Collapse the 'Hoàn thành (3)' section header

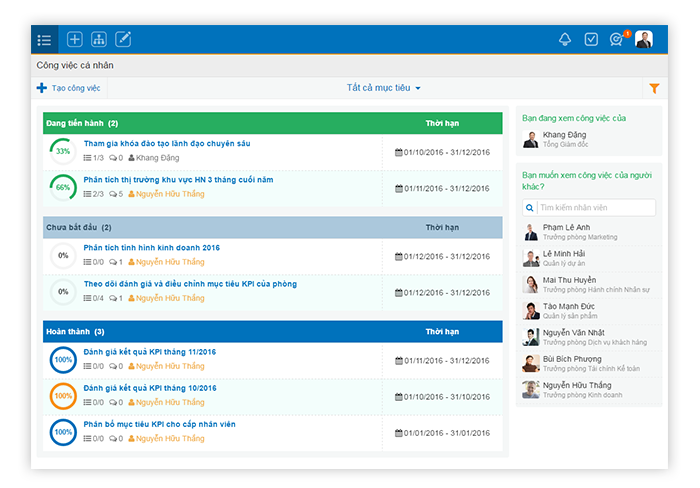75,332
